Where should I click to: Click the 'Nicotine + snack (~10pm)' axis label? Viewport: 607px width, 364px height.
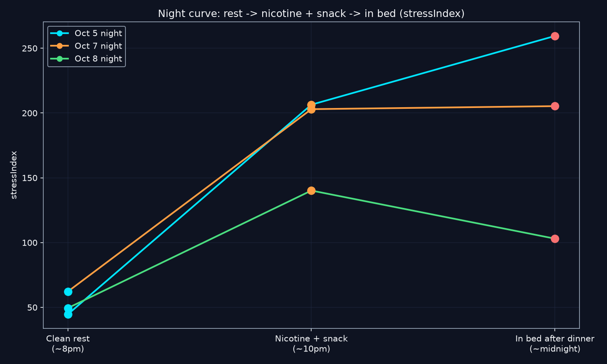click(311, 344)
